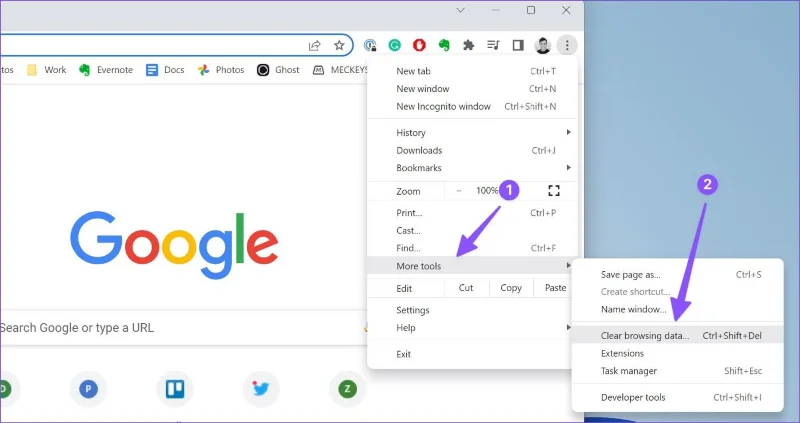Open the media controls queue icon
Viewport: 800px width, 423px height.
(493, 45)
